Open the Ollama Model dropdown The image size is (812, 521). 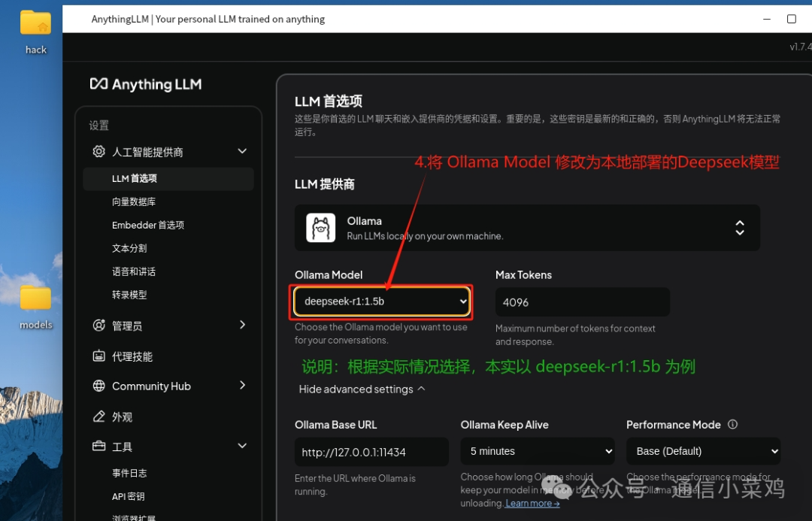382,301
